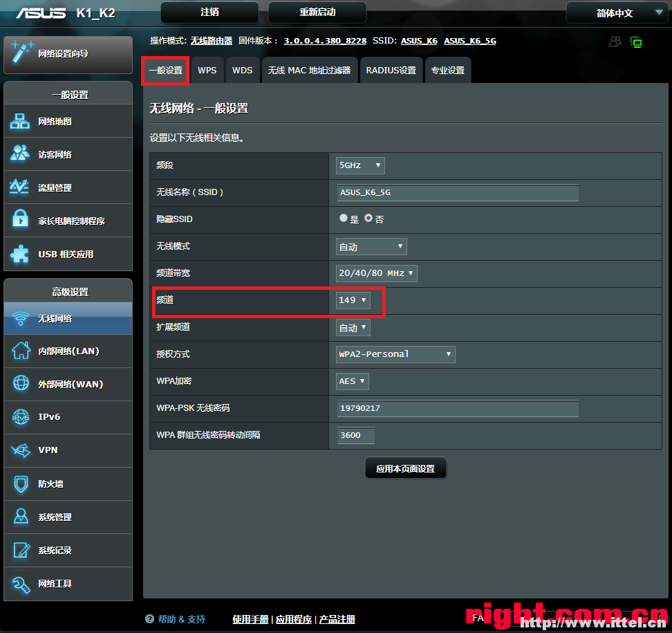Screen dimensions: 672x633
Task: Click the Network Setup Wizard wand icon
Action: tap(21, 53)
